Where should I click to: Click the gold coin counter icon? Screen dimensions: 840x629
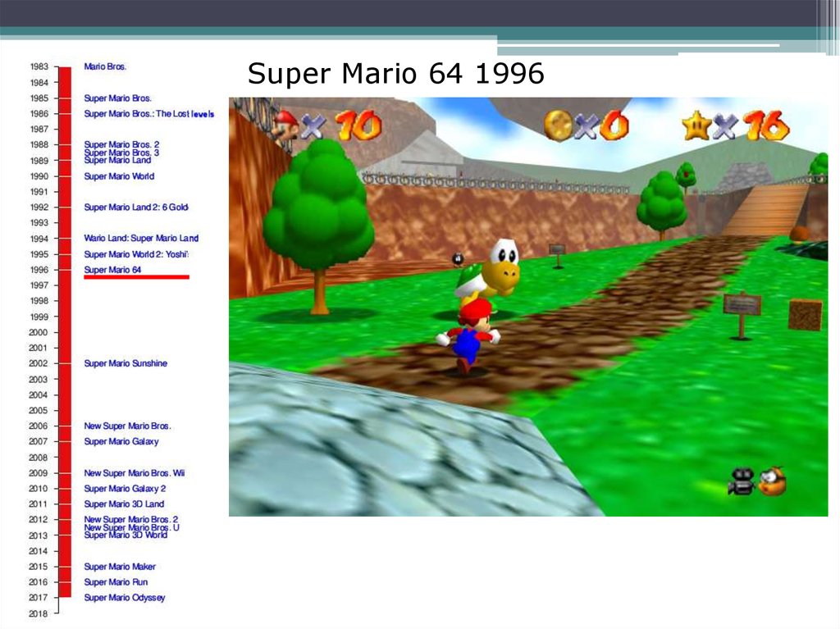(558, 126)
